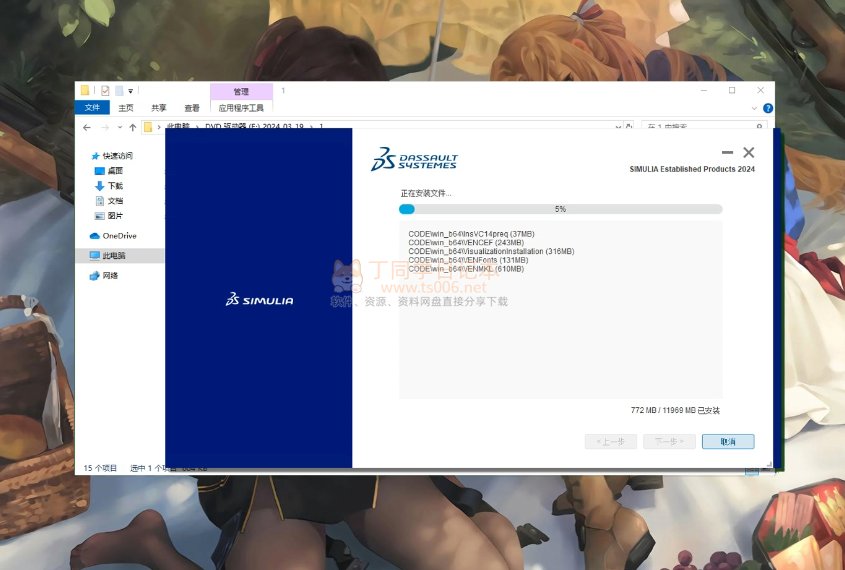Click the properties icon in quick access toolbar
The width and height of the screenshot is (845, 570).
coord(105,91)
